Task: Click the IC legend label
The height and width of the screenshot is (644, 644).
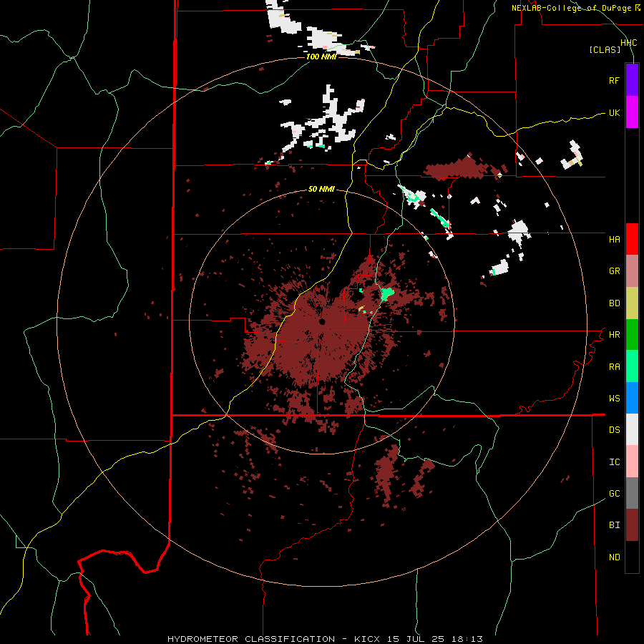Action: [x=614, y=462]
